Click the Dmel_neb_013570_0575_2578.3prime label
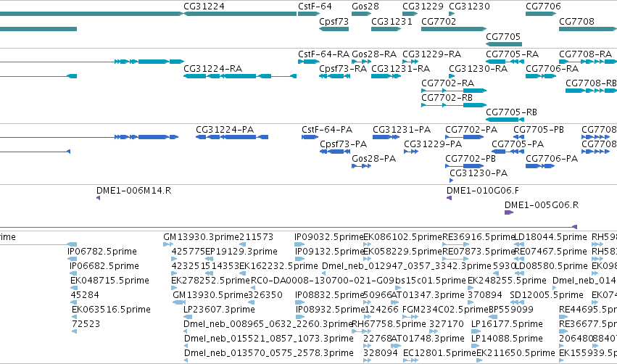The image size is (617, 364). pyautogui.click(x=268, y=353)
